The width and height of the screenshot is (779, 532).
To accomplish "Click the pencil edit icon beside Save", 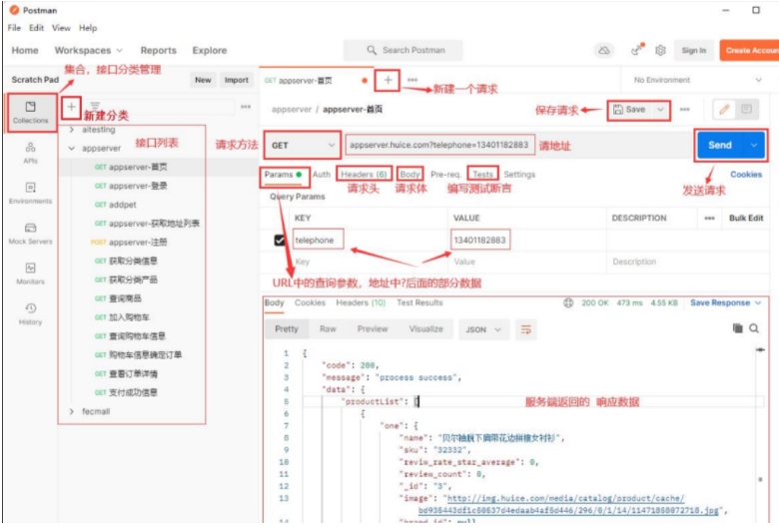I will 724,109.
